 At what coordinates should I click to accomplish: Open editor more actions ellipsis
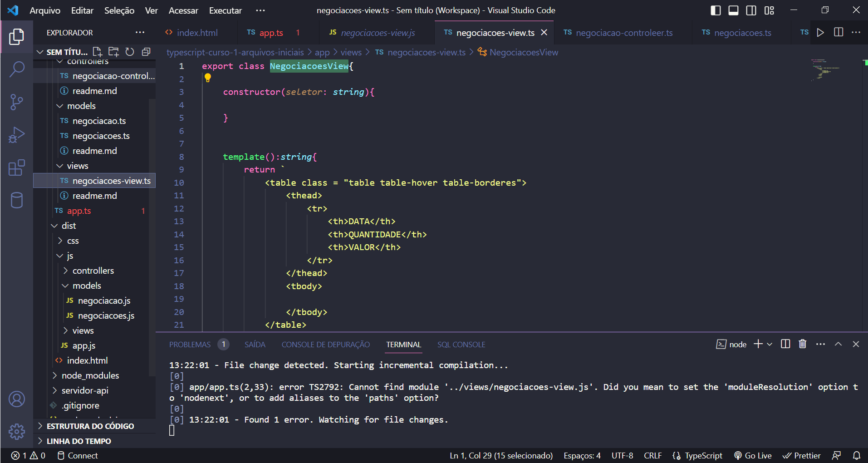(856, 33)
